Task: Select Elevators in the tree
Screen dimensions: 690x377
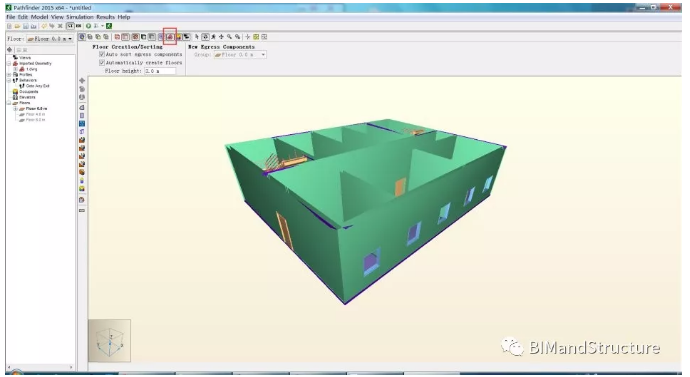Action: [x=27, y=97]
